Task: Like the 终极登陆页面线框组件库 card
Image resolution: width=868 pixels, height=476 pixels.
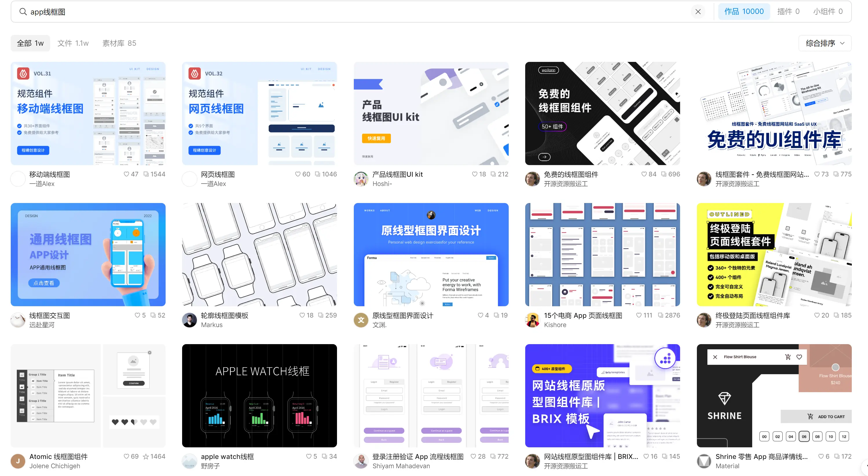Action: click(816, 315)
